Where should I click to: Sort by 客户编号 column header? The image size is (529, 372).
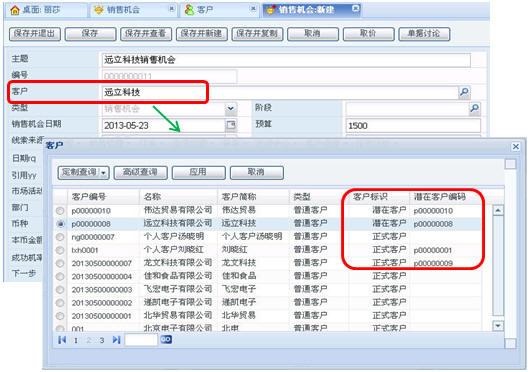click(103, 197)
